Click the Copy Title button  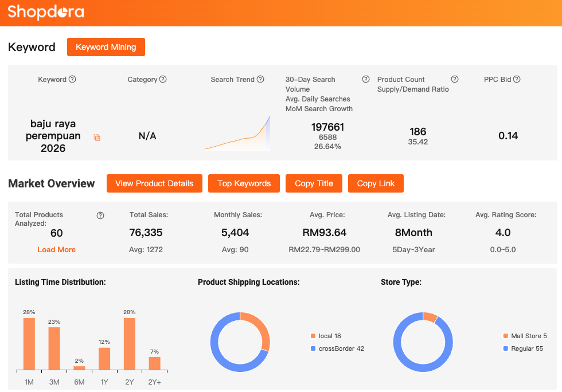click(314, 183)
